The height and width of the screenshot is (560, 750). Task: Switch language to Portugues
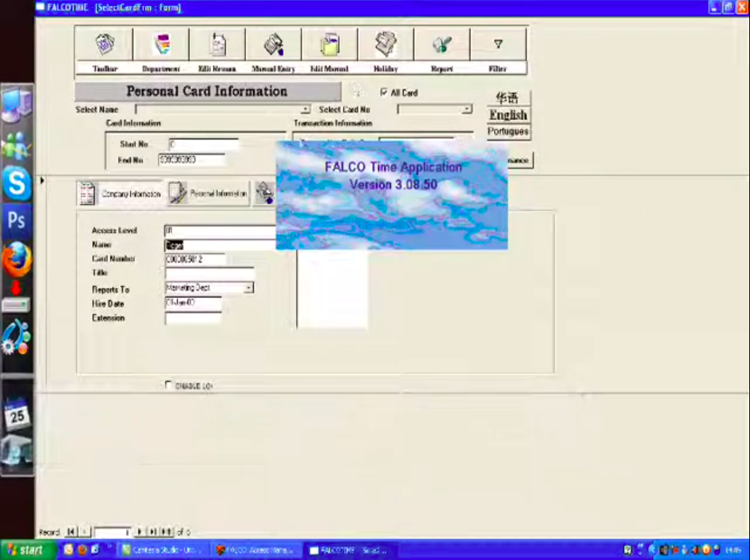[x=508, y=131]
